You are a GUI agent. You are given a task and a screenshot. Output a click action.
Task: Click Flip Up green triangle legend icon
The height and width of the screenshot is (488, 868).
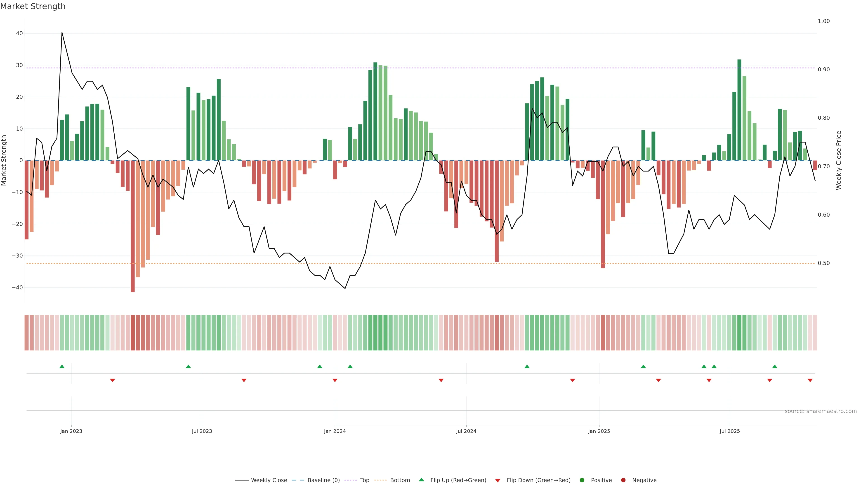[421, 480]
